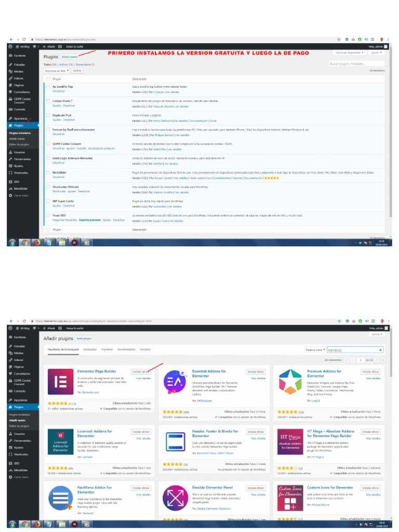The width and height of the screenshot is (399, 532).
Task: Open MetaSlider icon in Añadir plugins sidebar
Action: tap(10, 470)
